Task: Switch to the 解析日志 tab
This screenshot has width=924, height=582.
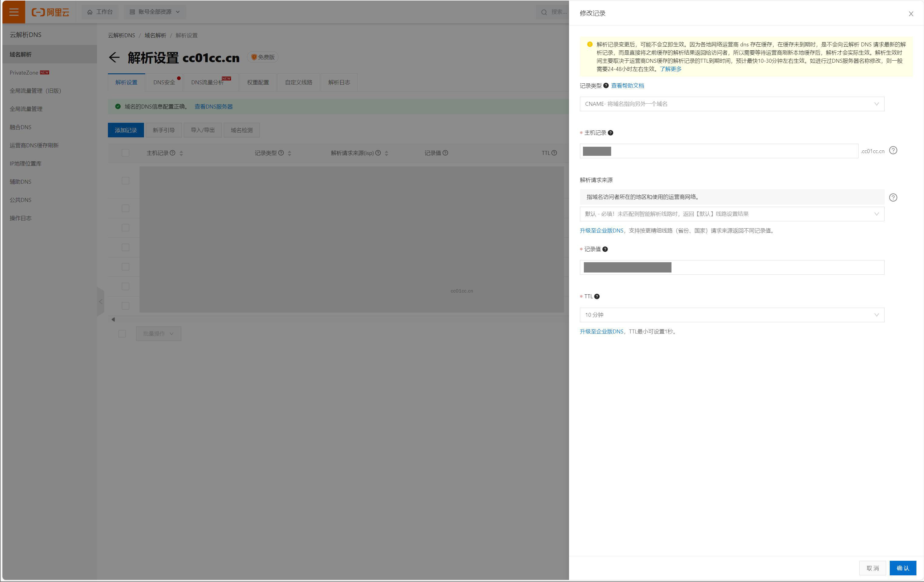Action: 339,82
